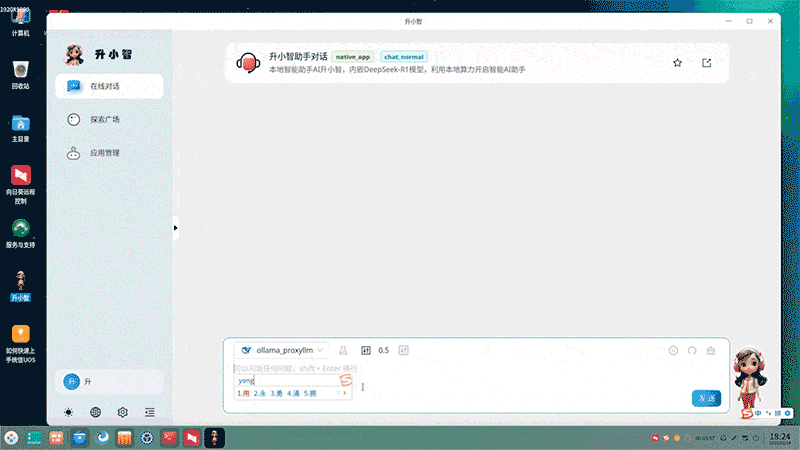
Task: Open the 回收站 desktop icon
Action: pos(20,73)
